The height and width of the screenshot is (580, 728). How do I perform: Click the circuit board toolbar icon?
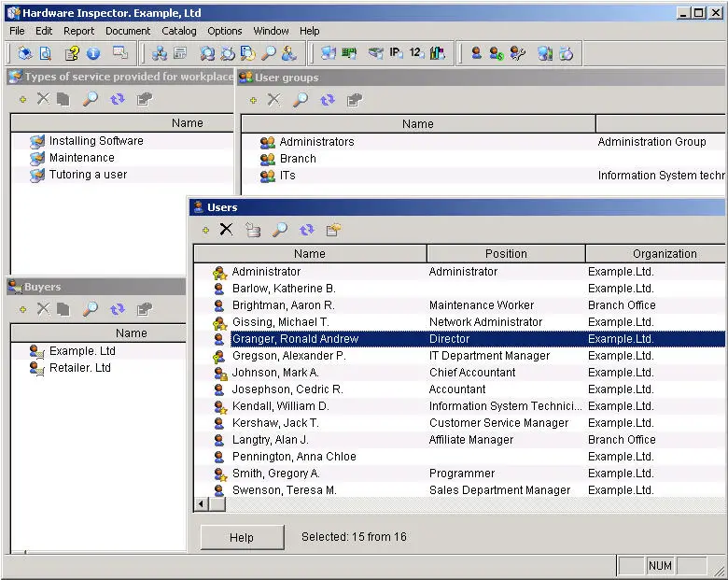click(x=349, y=53)
